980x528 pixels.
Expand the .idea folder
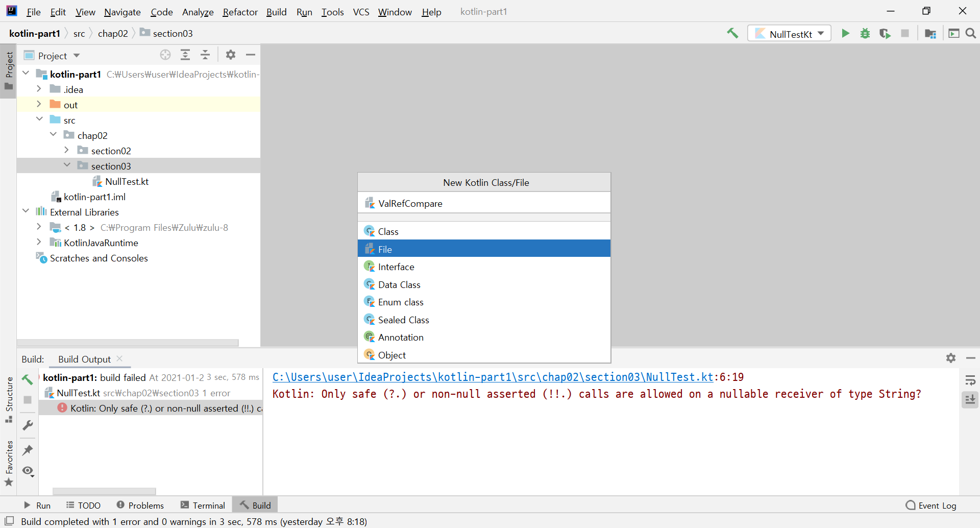[39, 89]
